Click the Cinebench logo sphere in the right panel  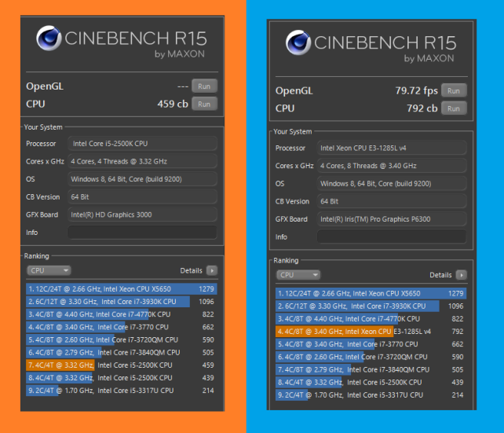click(x=298, y=43)
